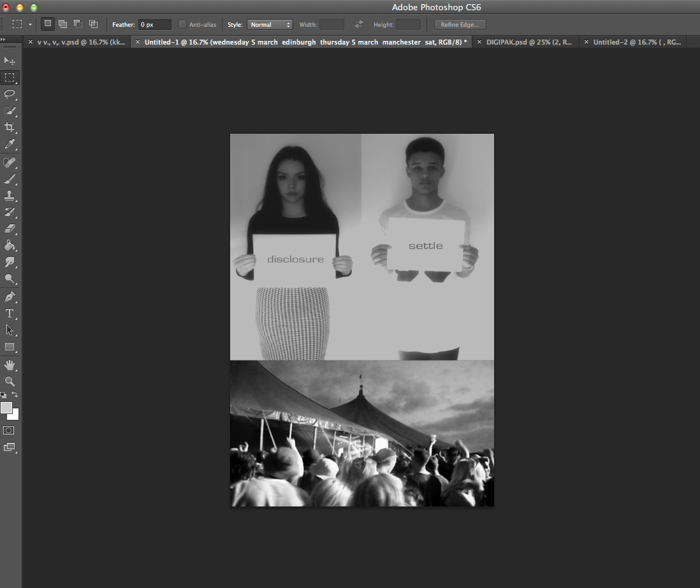Toggle Quick Mask mode
Screen dimensions: 700x588
point(9,431)
